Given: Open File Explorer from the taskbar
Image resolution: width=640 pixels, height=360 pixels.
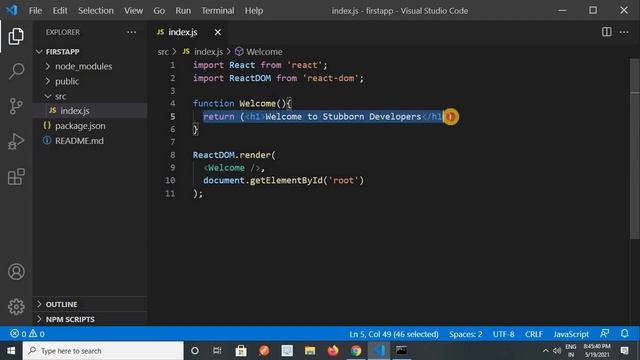Looking at the screenshot, I should coord(310,351).
